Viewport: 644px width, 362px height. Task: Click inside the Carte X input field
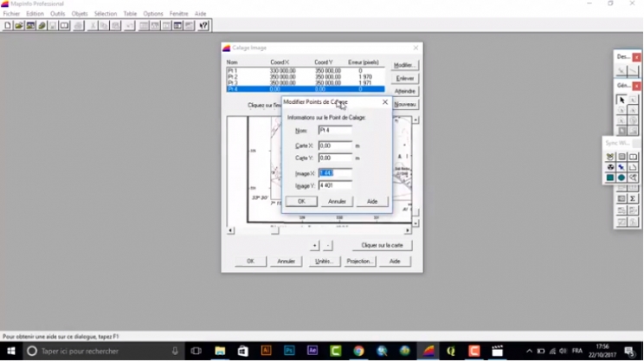335,145
